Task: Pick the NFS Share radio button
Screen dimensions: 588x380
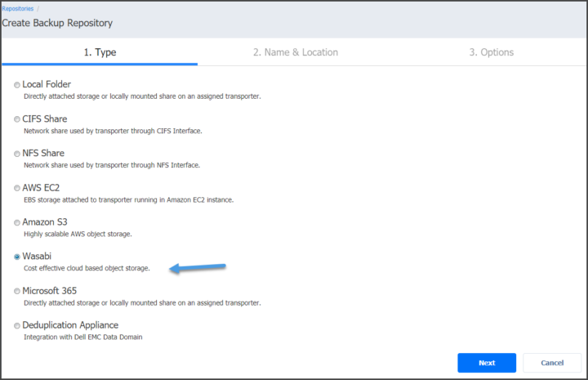Action: click(17, 154)
